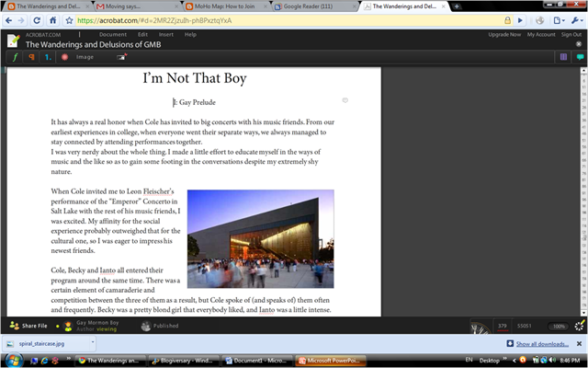Click the Acrobat.com document logo icon
Viewport: 588px width, 368px height.
(x=14, y=40)
